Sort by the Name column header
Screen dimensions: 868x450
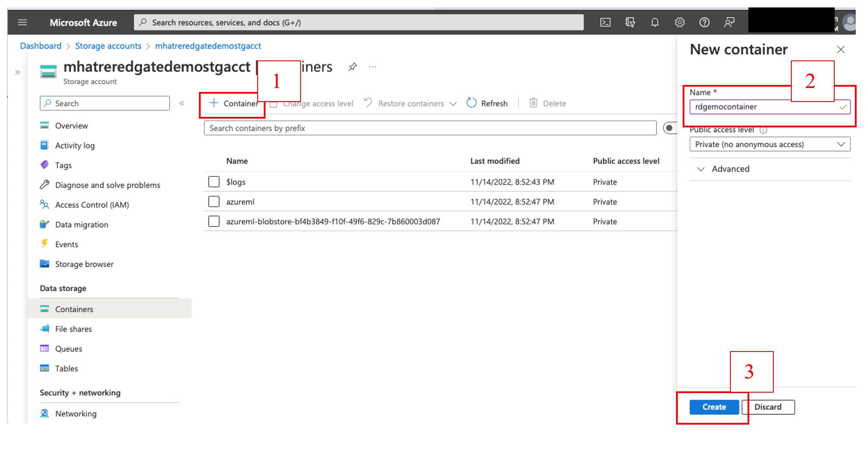tap(237, 161)
